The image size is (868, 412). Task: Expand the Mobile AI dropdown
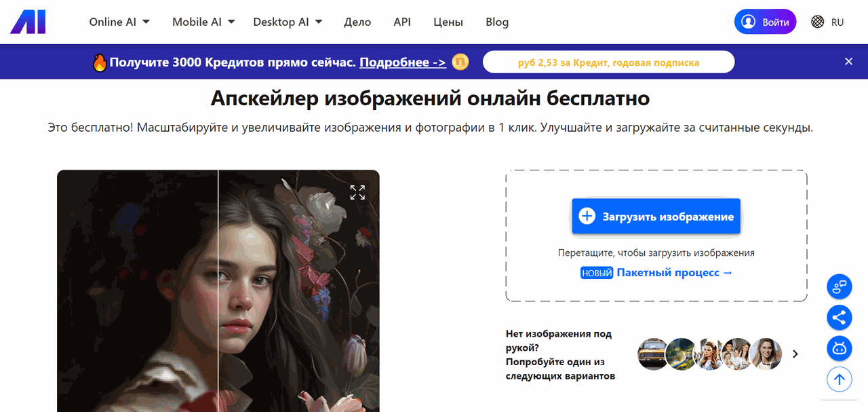point(203,22)
